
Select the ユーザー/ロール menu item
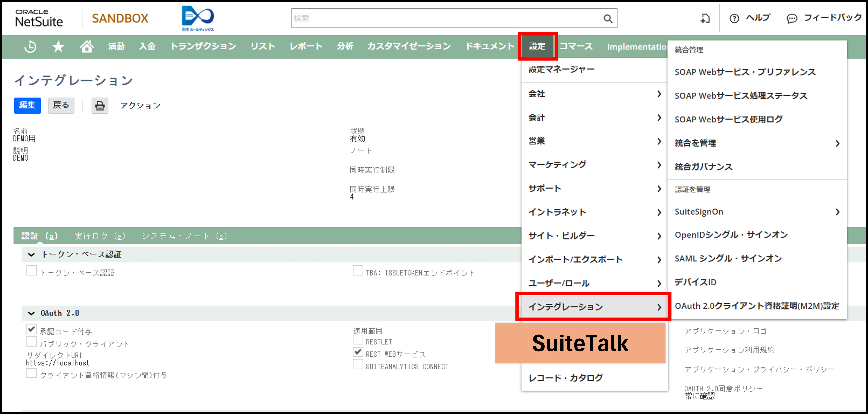(x=594, y=283)
